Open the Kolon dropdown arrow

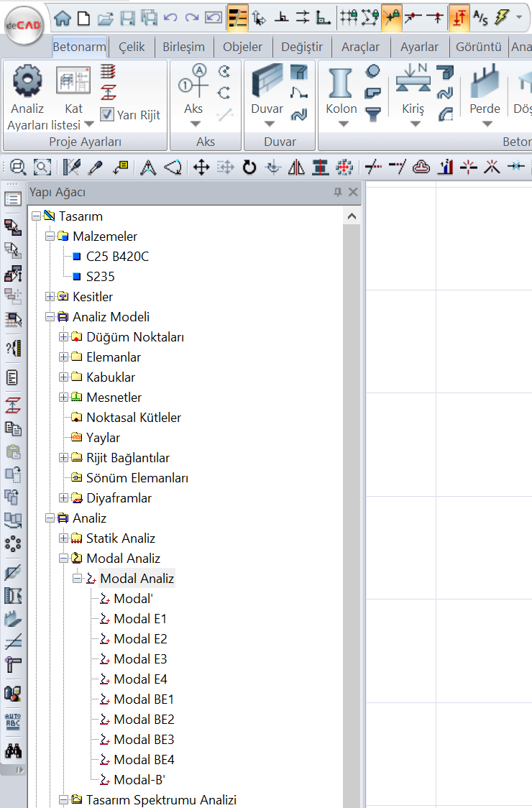click(x=342, y=124)
